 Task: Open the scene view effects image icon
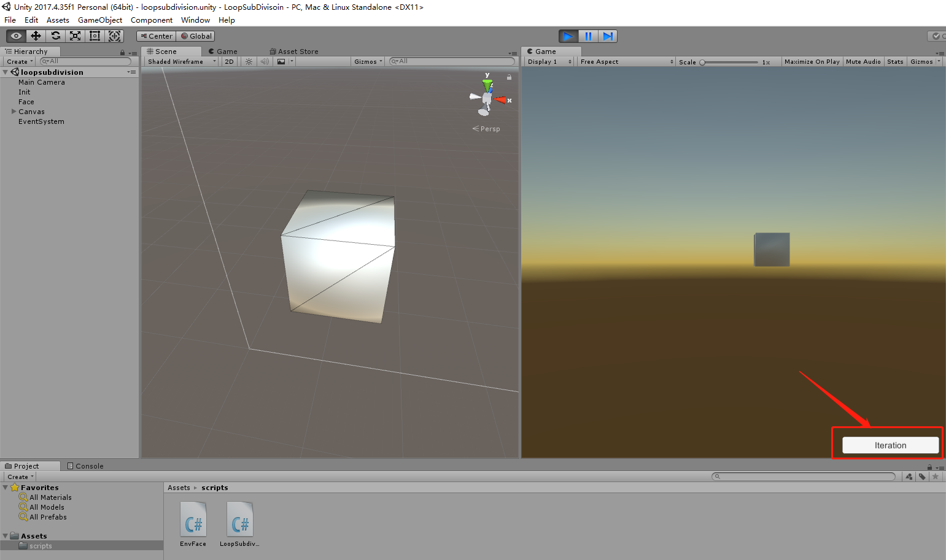281,61
